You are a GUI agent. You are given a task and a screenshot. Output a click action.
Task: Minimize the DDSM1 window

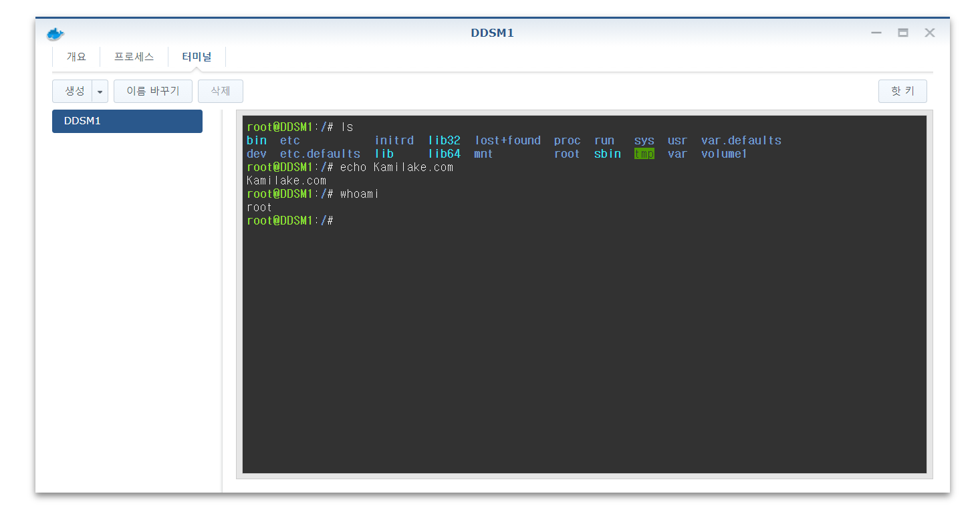click(x=876, y=33)
